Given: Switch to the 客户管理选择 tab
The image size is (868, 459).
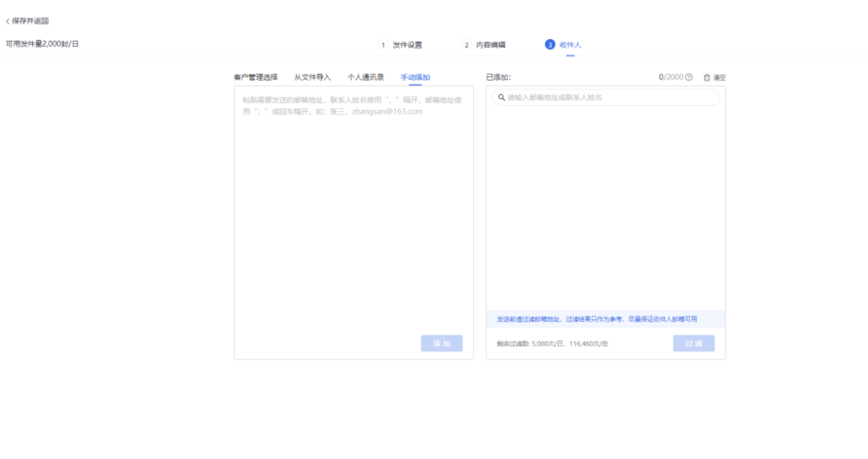Looking at the screenshot, I should pos(256,77).
